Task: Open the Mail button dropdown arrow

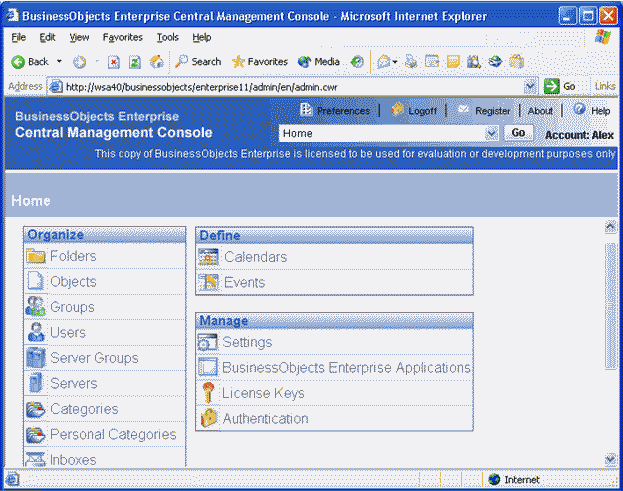Action: coord(395,62)
